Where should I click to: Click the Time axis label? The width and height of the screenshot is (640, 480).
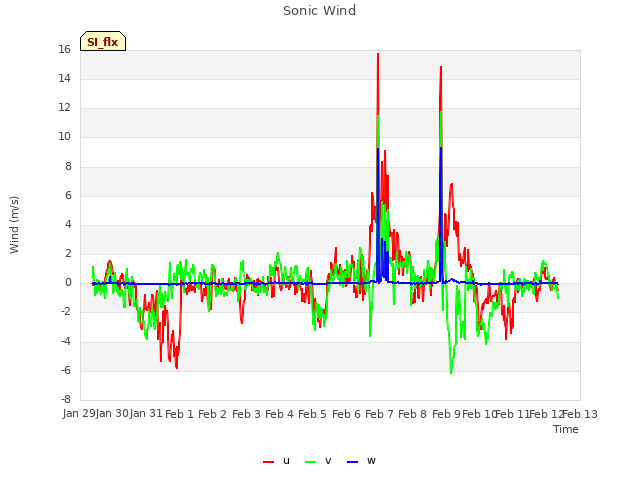coord(566,429)
